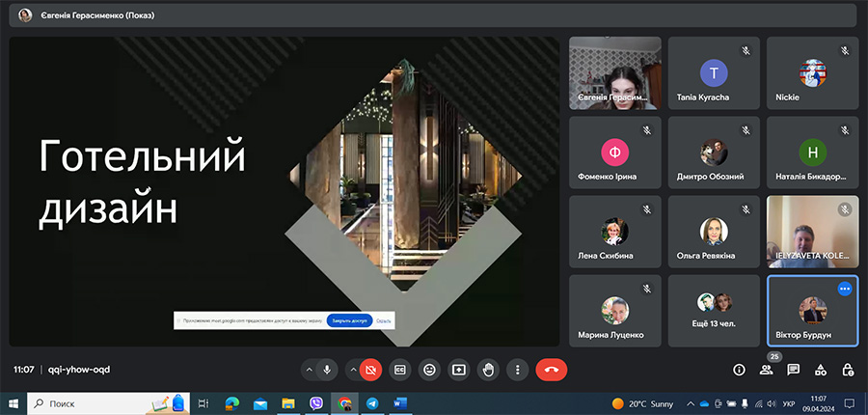Open the 'Ещё 13 чел.' tile
868x415 pixels.
pos(714,311)
